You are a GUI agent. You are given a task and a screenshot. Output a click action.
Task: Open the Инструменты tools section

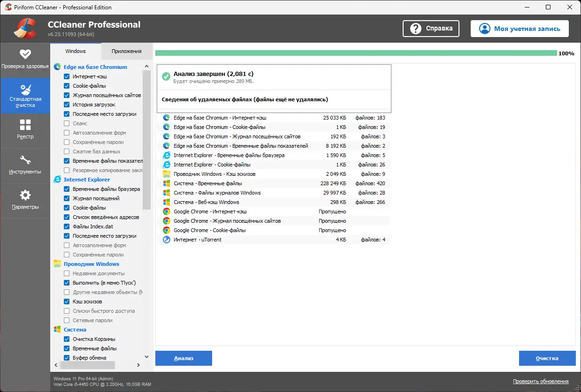click(25, 166)
